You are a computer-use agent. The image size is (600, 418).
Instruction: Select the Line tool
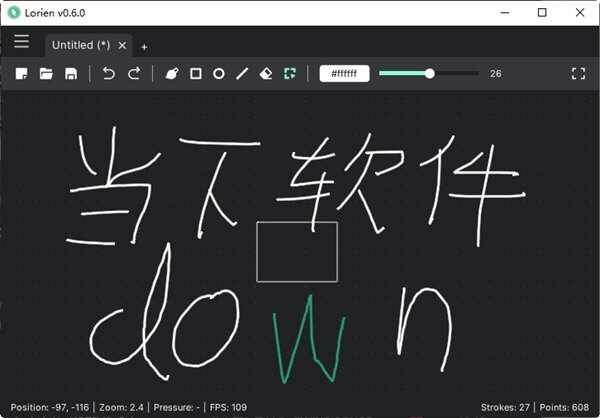pos(242,74)
